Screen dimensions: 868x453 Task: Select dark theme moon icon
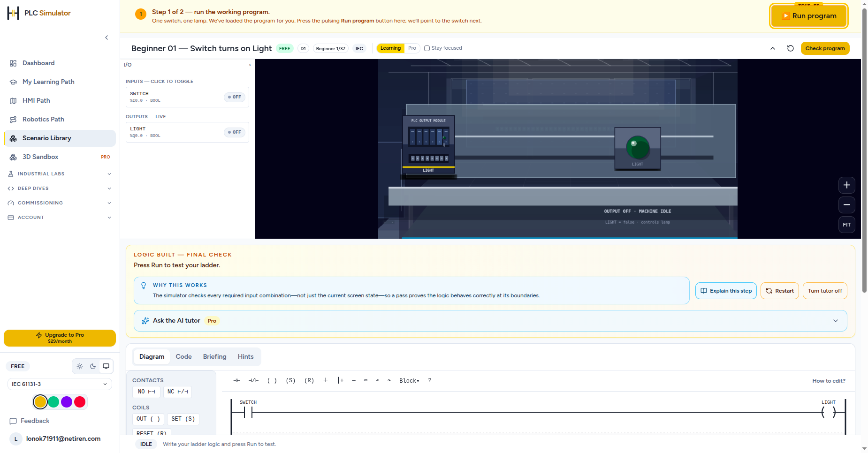pos(93,366)
